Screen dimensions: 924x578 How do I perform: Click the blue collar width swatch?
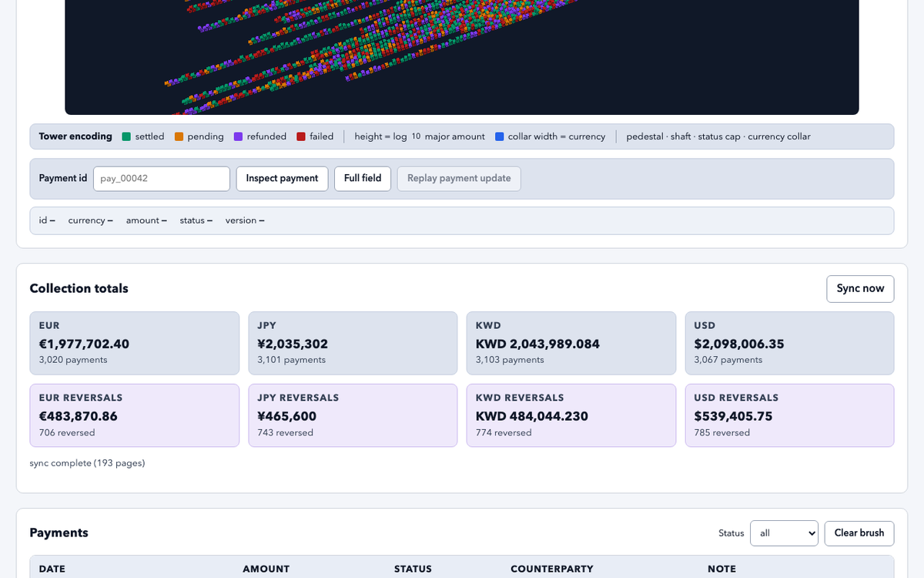coord(500,137)
